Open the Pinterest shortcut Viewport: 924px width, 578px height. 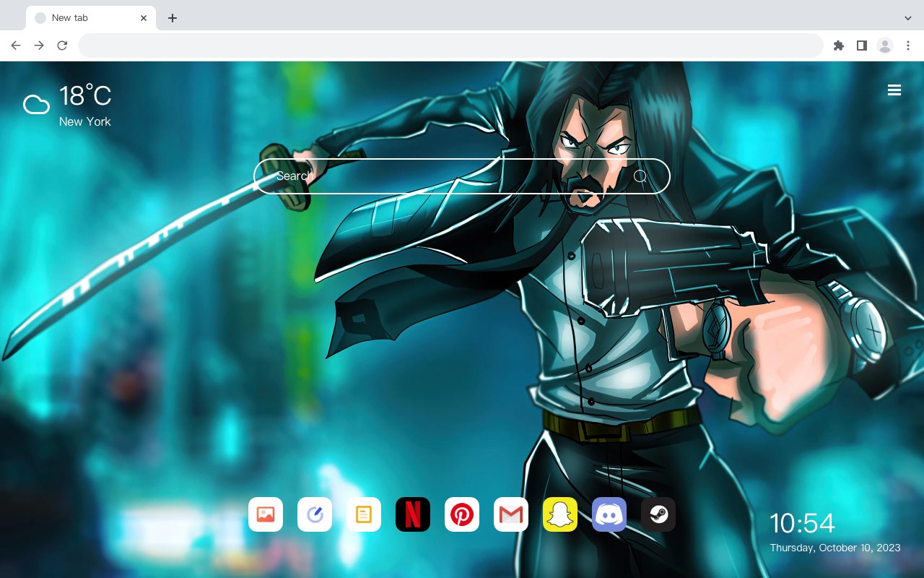(x=462, y=514)
